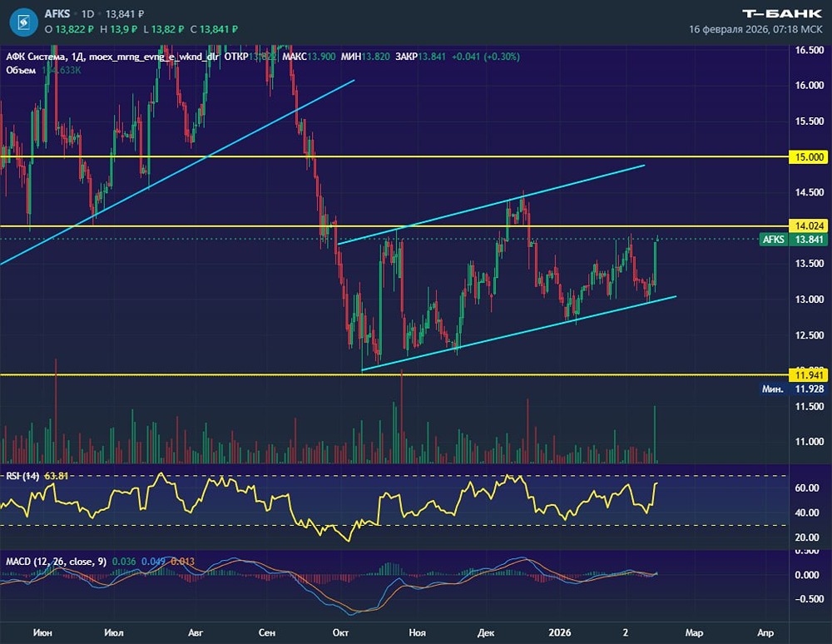This screenshot has width=832, height=644.
Task: Click the 12.500 price axis label
Action: click(x=810, y=335)
